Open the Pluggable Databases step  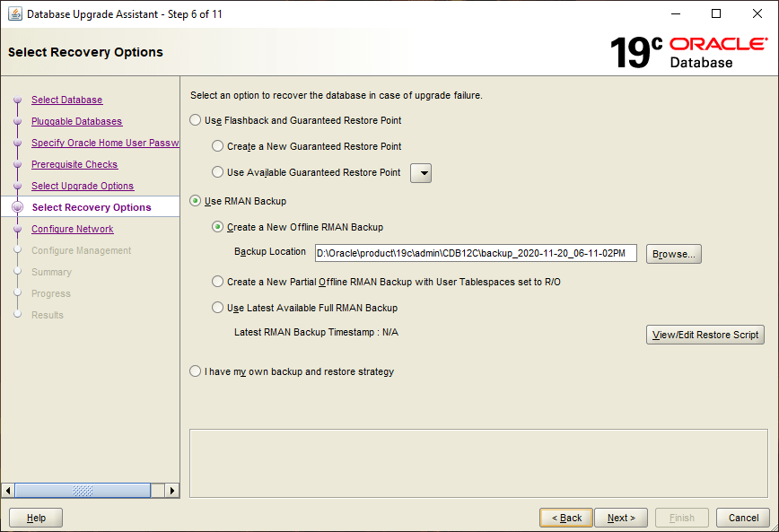[x=76, y=121]
